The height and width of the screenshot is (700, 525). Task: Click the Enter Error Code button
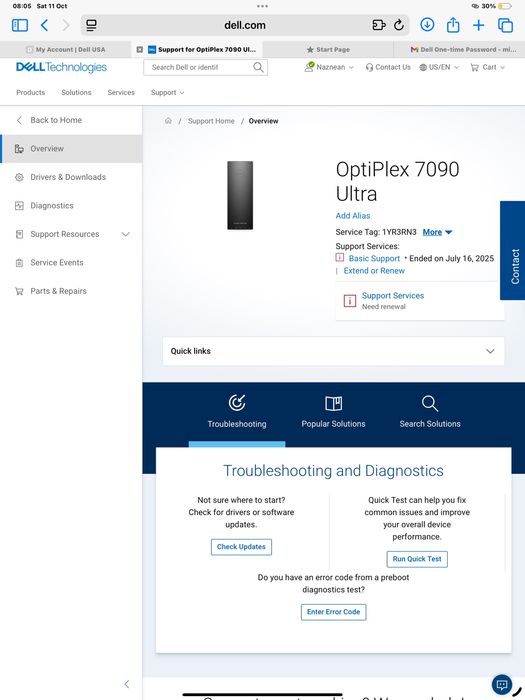(333, 612)
